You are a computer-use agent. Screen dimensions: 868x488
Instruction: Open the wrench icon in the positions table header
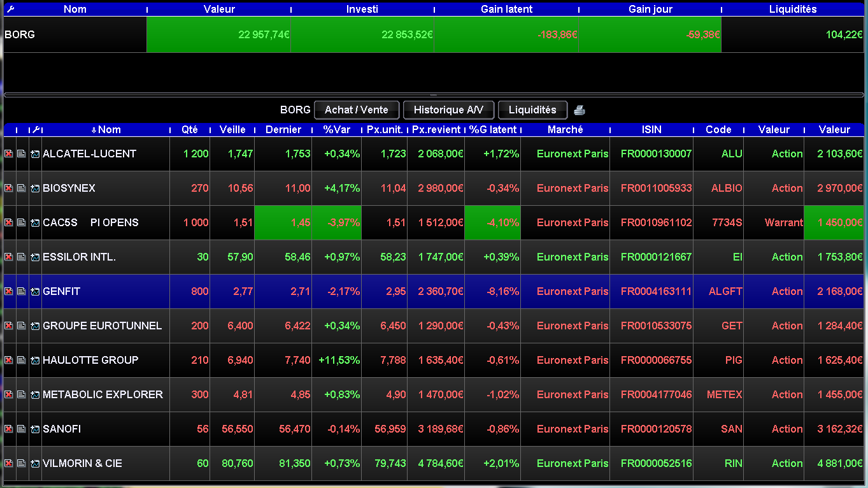click(36, 129)
